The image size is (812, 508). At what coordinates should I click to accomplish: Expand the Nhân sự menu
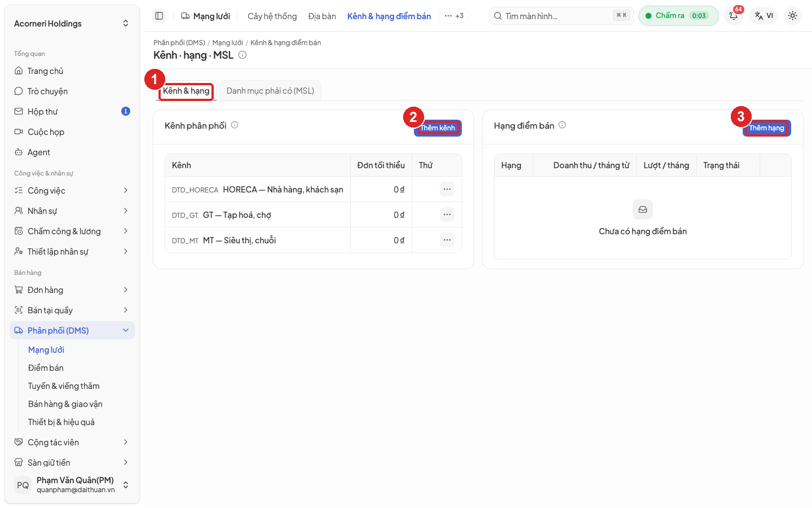click(72, 211)
